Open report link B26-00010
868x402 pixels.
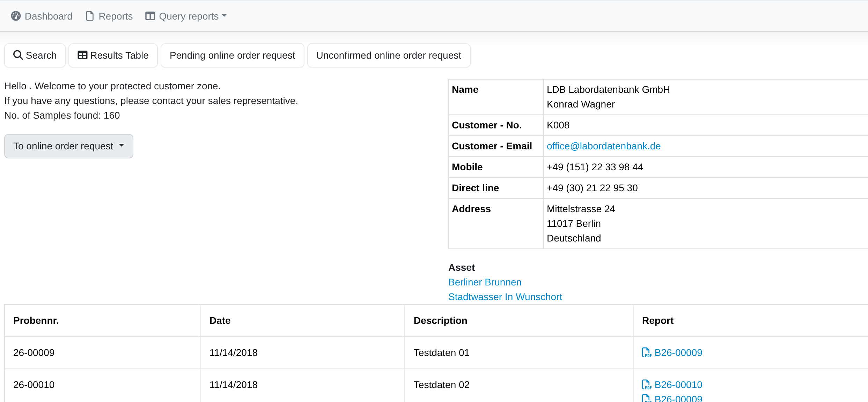[678, 385]
